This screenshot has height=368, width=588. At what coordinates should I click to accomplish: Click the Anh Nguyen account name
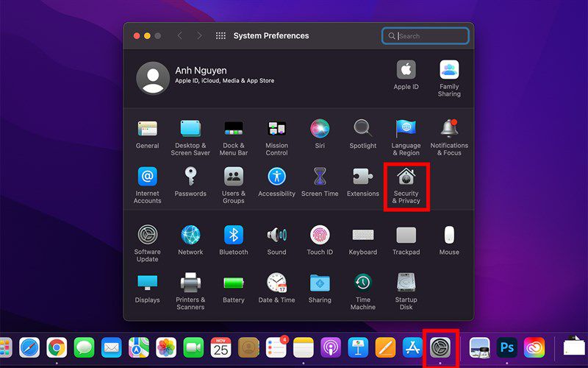(x=201, y=71)
